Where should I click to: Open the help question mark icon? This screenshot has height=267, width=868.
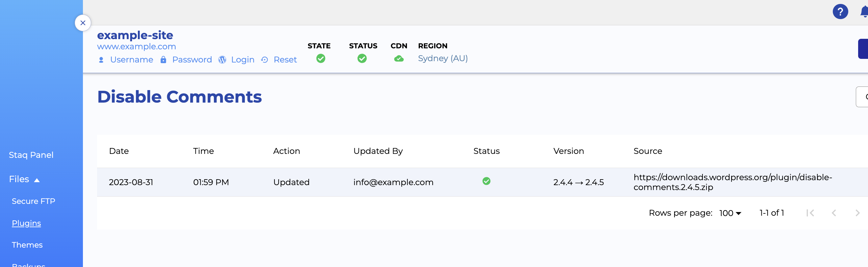[840, 12]
